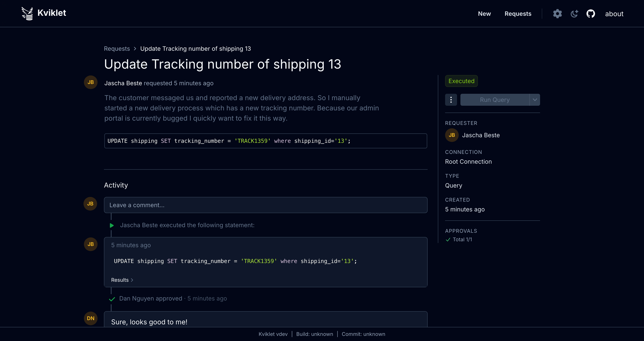Click '5 minutes ago' under CREATED
The width and height of the screenshot is (644, 341).
click(465, 210)
